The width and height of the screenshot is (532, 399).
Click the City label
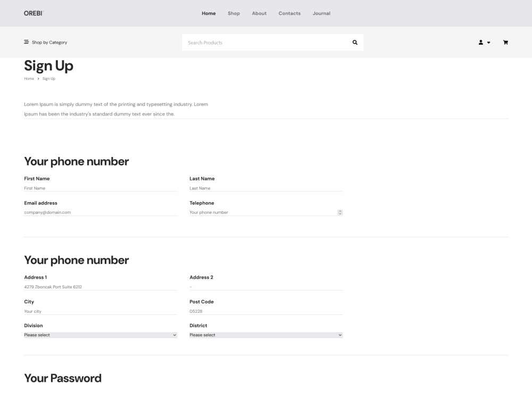[x=29, y=302]
